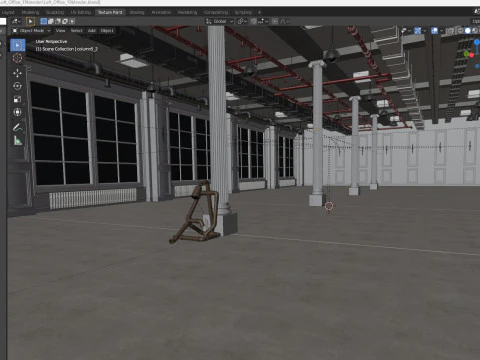Toggle X-ray view
The image size is (480, 360).
click(450, 31)
